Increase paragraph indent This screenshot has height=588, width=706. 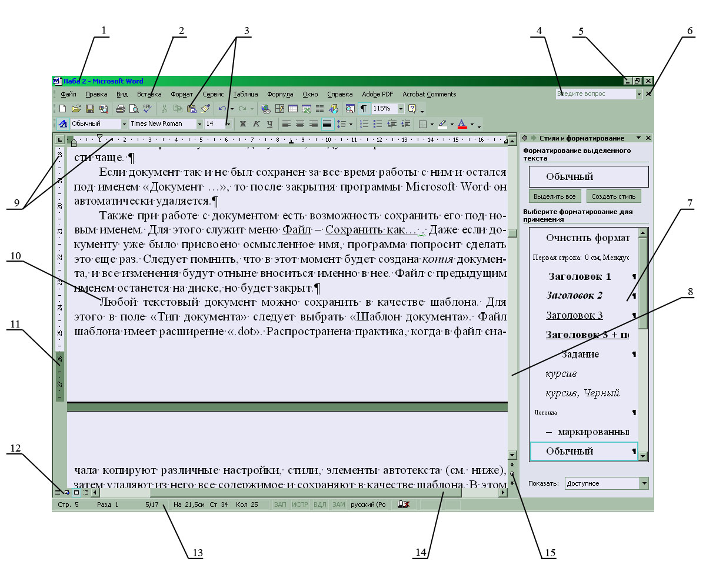point(405,124)
